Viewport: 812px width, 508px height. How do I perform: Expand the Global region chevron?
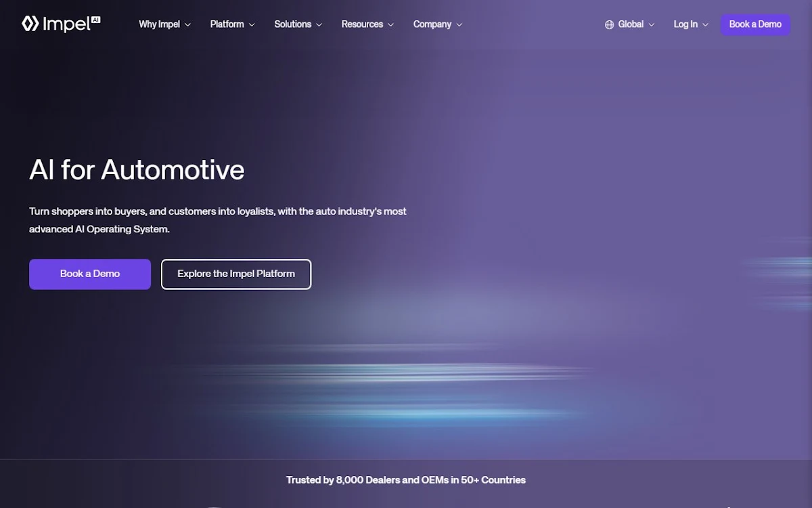pos(652,25)
